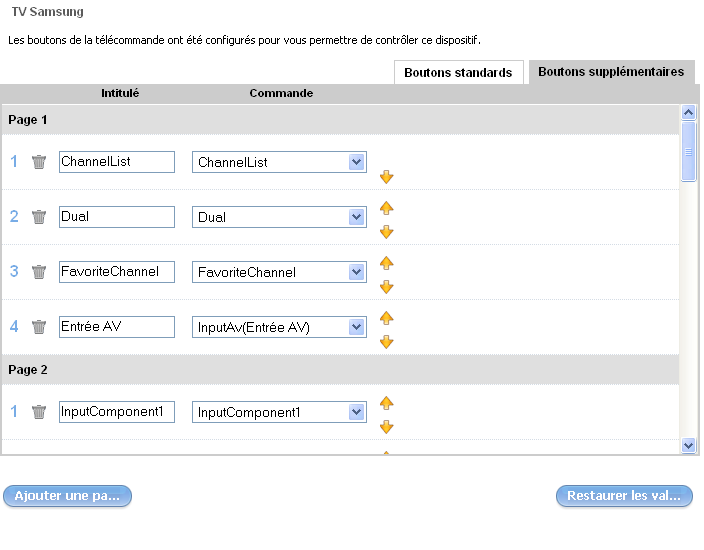Move FavoriteChannel row down

[387, 287]
